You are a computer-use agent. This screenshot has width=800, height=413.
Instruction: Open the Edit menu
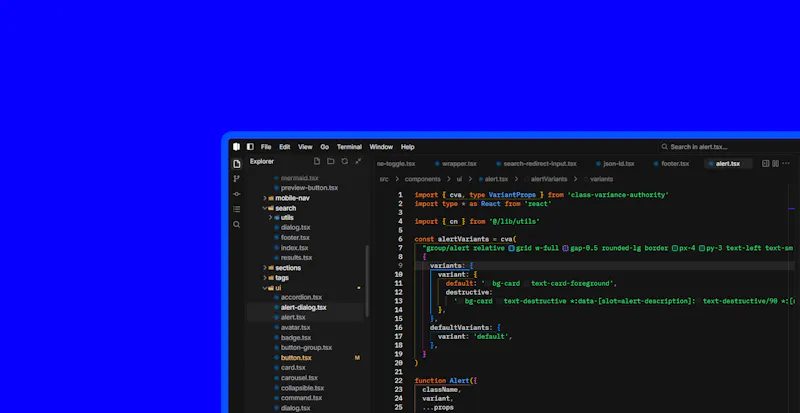(x=285, y=147)
